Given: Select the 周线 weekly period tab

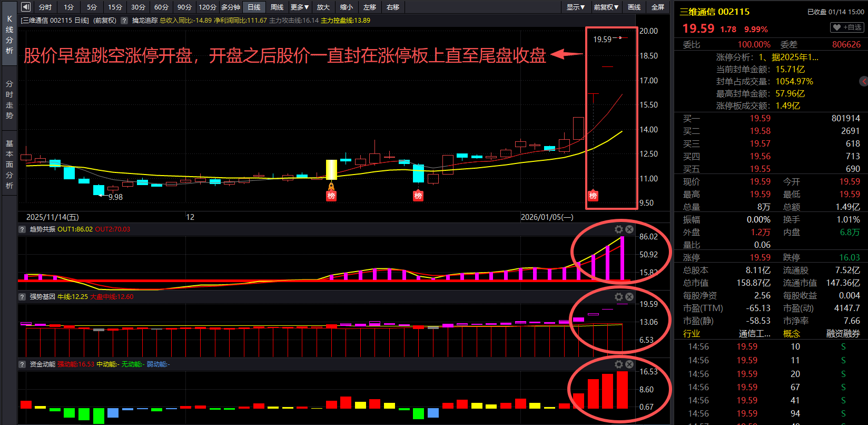Looking at the screenshot, I should click(277, 7).
